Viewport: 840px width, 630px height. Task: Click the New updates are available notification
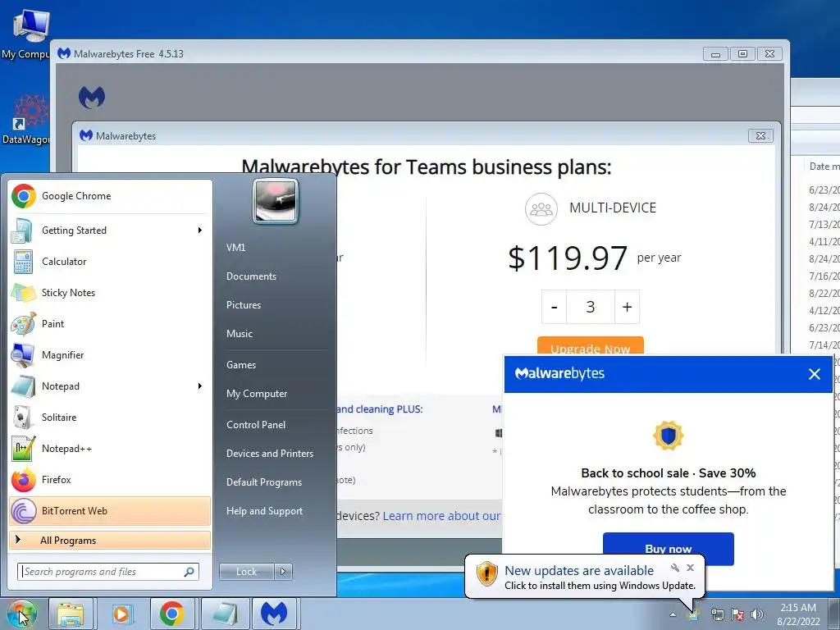579,571
